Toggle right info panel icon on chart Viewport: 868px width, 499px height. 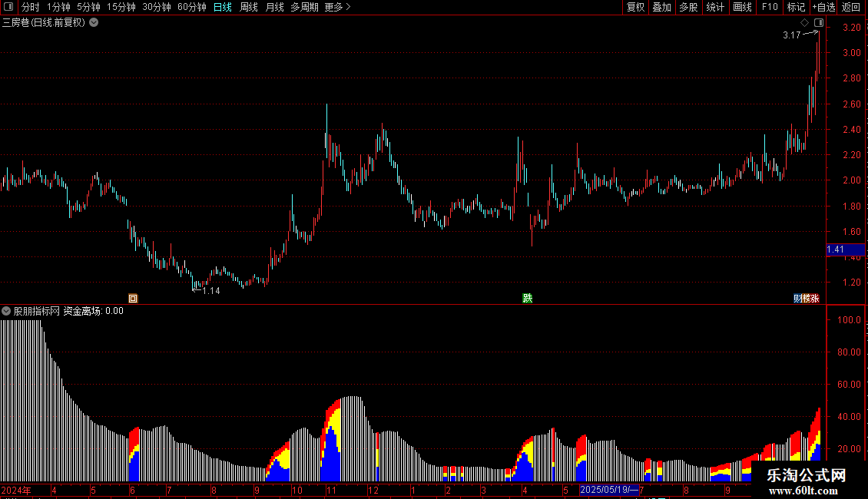(819, 23)
